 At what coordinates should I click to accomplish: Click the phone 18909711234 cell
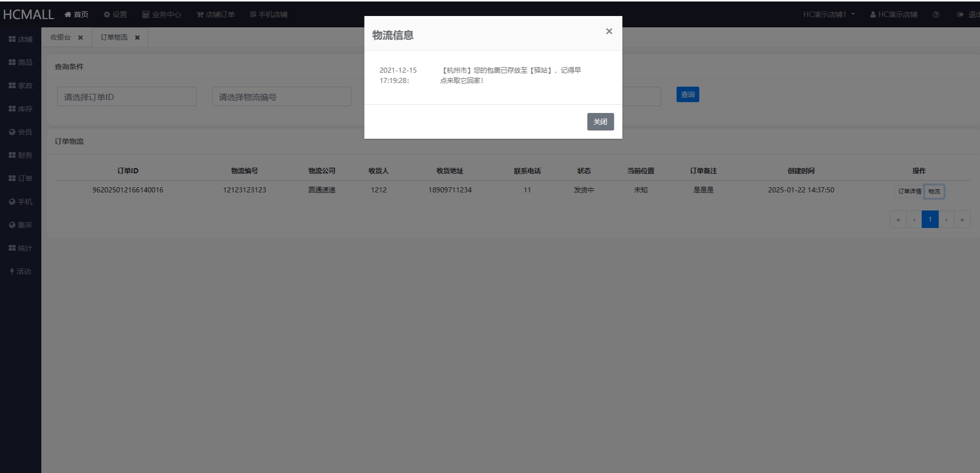(450, 190)
